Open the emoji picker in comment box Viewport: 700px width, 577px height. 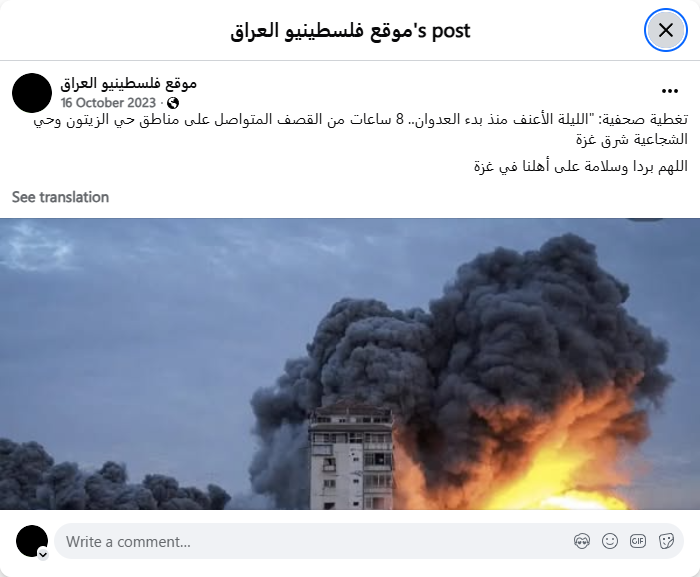pos(610,541)
